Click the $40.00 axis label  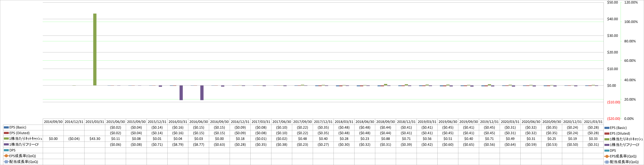coord(612,19)
